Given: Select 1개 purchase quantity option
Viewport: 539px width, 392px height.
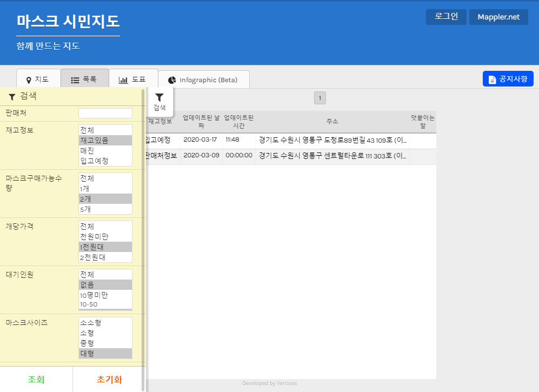Looking at the screenshot, I should [105, 189].
